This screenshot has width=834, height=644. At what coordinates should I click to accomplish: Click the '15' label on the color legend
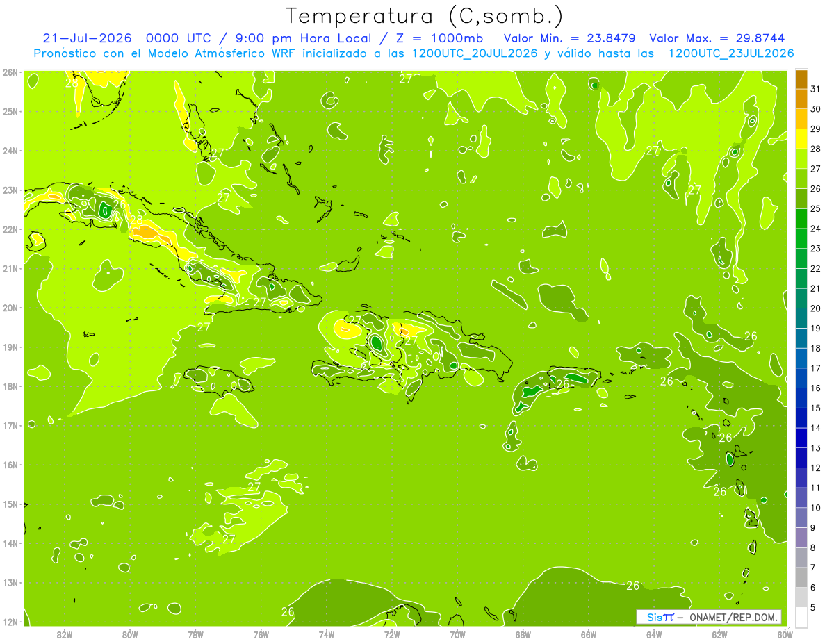[816, 408]
